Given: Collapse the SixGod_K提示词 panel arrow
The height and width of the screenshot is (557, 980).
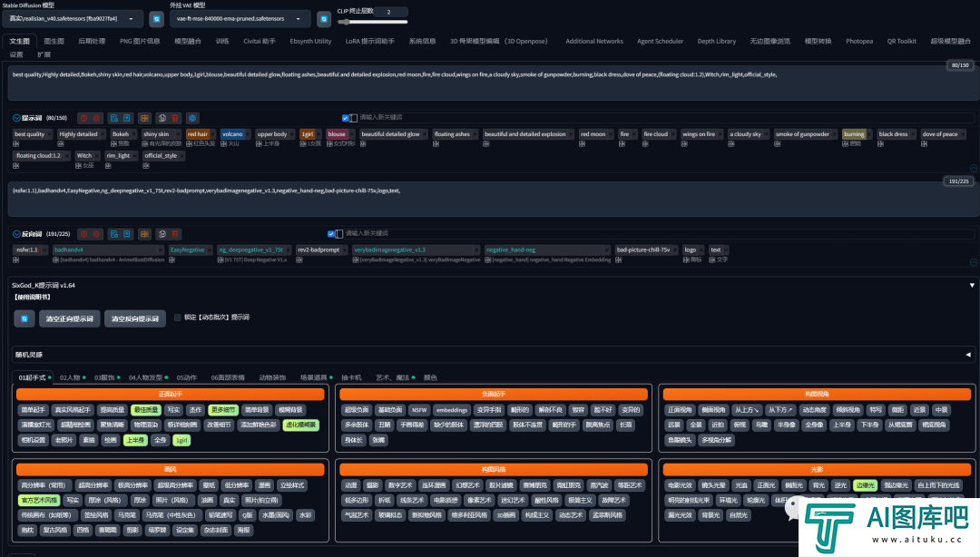Looking at the screenshot, I should [x=972, y=285].
